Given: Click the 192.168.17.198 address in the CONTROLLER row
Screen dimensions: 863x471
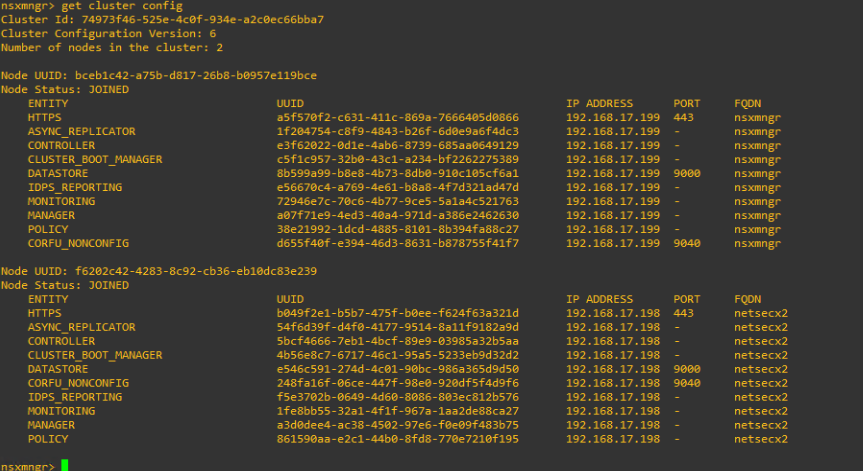Looking at the screenshot, I should (613, 341).
